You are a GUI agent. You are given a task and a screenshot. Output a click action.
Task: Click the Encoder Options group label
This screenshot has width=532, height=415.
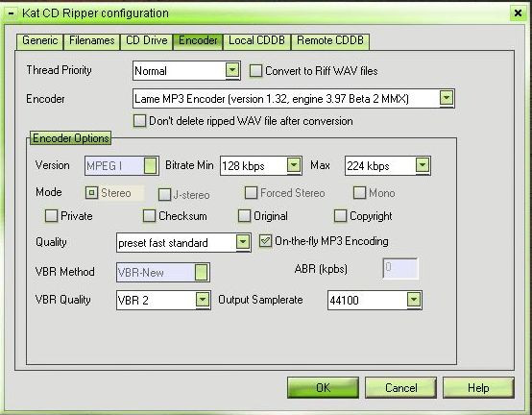click(70, 138)
